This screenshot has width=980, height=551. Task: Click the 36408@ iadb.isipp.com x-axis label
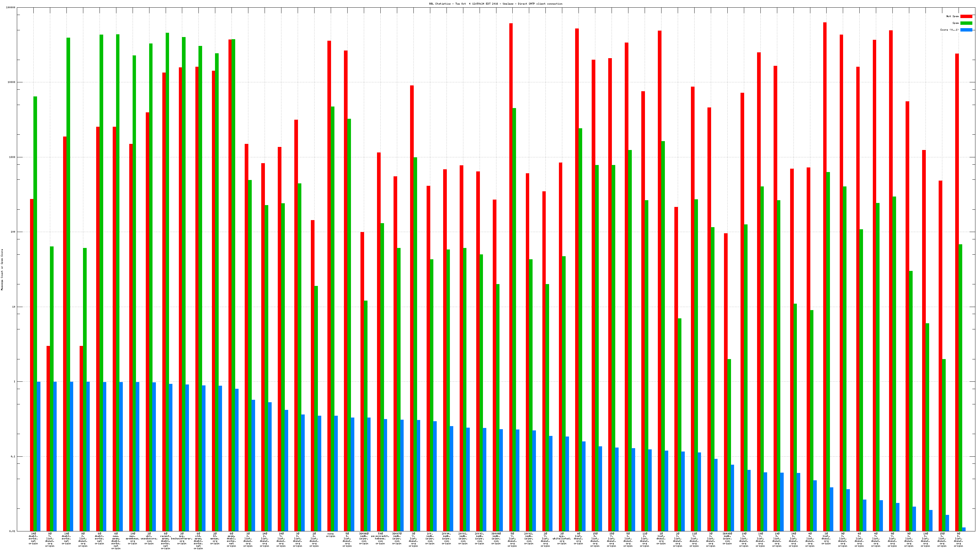[x=727, y=539]
